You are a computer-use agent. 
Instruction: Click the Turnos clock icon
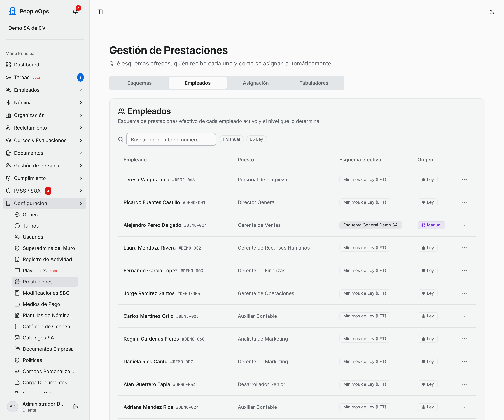[17, 226]
